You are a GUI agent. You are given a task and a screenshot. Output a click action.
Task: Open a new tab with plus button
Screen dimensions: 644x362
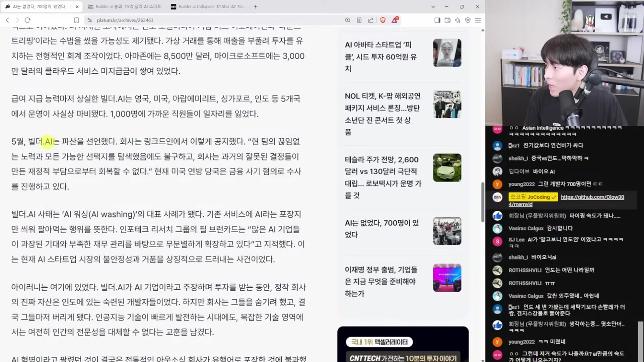coord(255,7)
